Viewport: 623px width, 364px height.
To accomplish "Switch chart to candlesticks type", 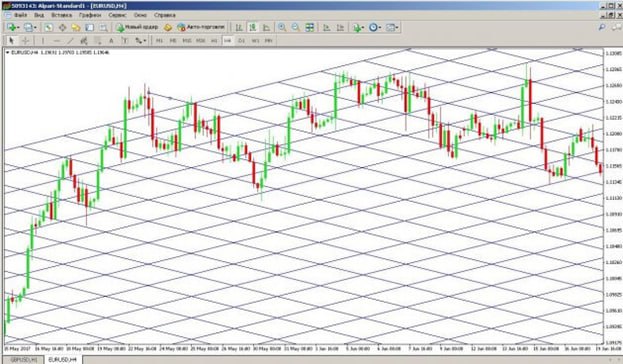I will (253, 27).
